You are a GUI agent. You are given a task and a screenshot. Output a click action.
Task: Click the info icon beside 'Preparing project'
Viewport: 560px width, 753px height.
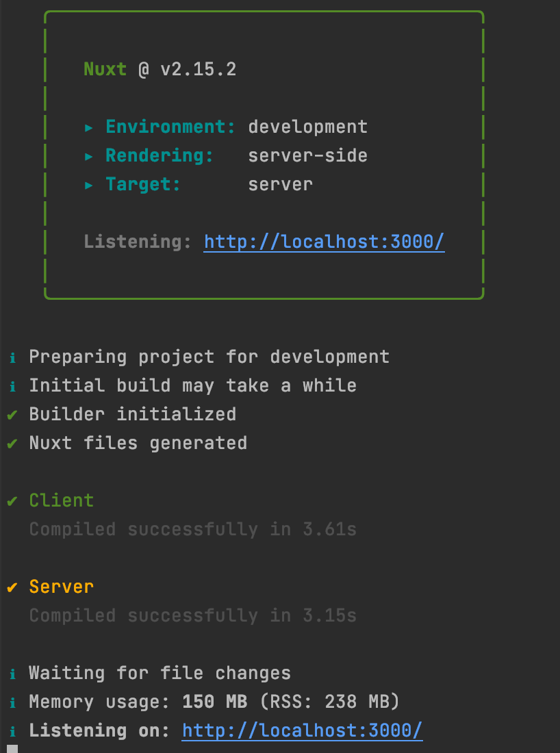pos(12,358)
